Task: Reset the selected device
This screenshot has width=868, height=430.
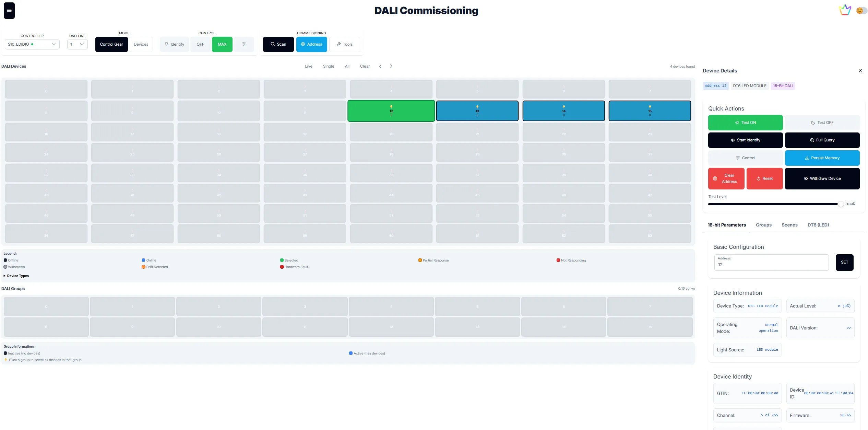Action: click(764, 178)
